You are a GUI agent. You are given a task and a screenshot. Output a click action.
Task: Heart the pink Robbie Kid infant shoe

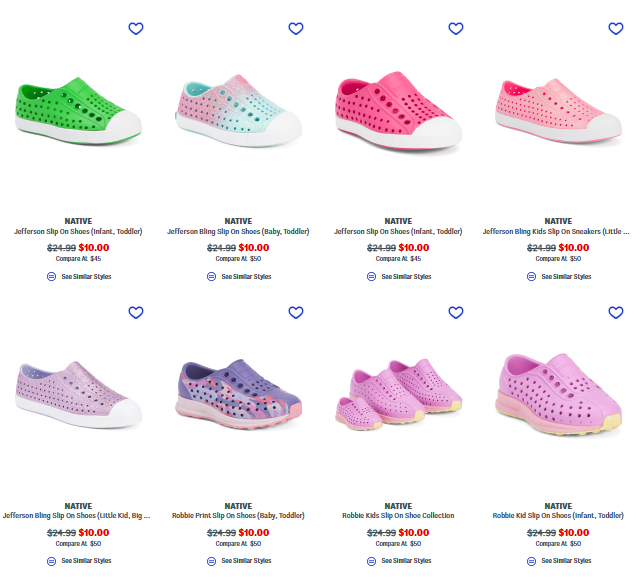[616, 313]
